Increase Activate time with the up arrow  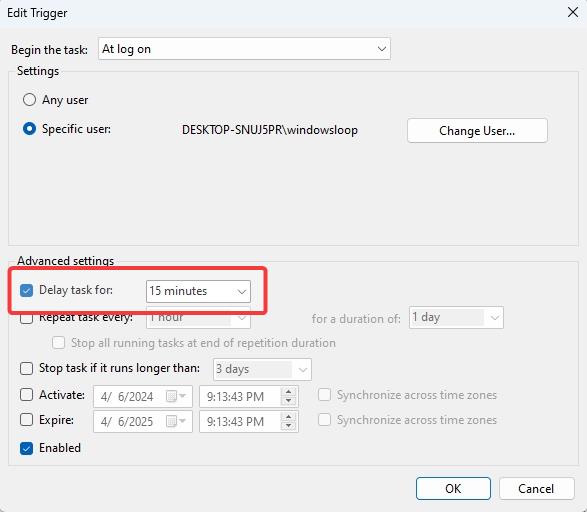(288, 392)
